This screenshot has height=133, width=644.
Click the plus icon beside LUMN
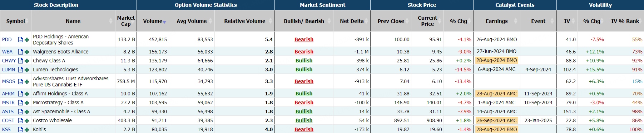coord(27,70)
